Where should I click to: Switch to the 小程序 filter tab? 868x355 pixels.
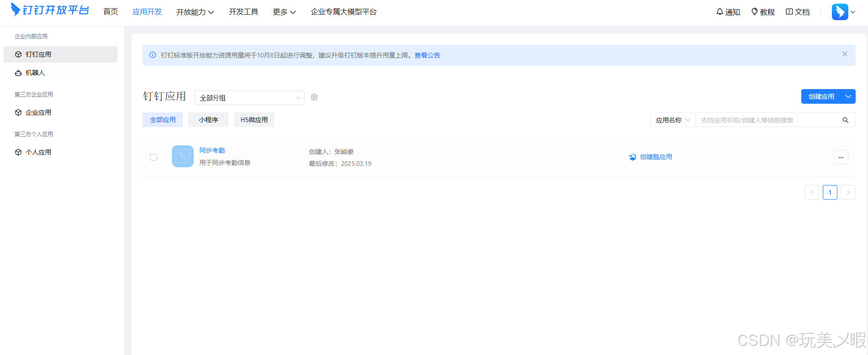[x=208, y=120]
